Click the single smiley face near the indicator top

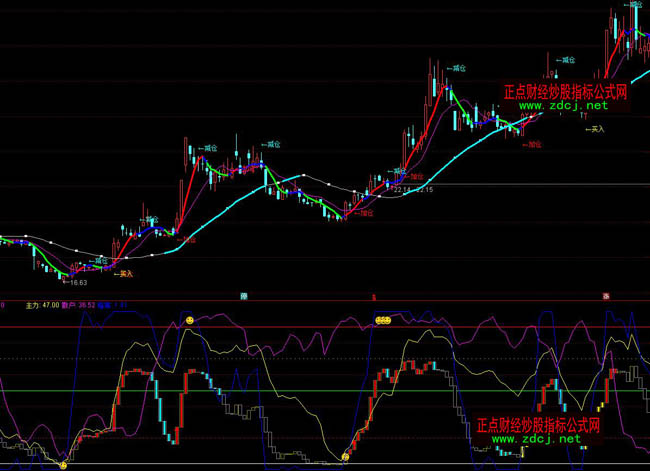[188, 319]
